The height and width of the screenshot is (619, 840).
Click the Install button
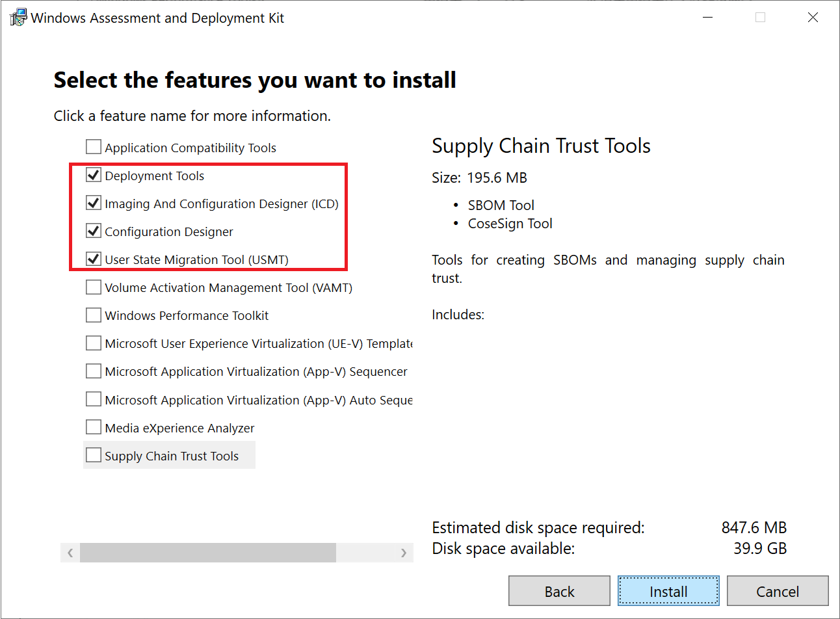[x=668, y=590]
